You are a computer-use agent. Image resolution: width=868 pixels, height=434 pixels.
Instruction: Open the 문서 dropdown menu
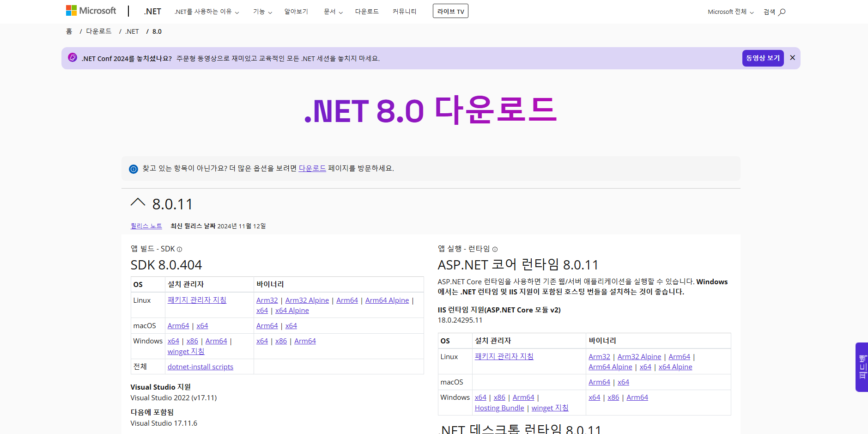click(333, 12)
